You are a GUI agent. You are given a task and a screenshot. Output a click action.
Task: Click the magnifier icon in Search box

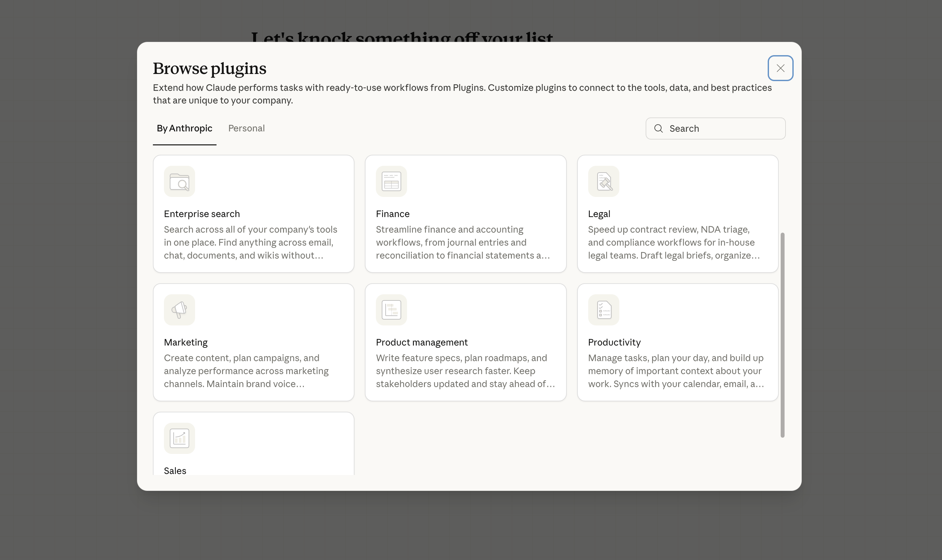coord(658,129)
